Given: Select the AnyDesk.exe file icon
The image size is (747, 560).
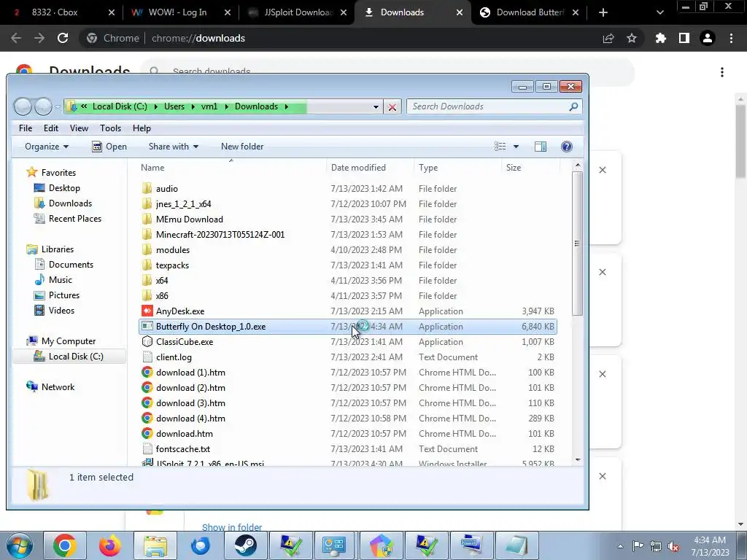Looking at the screenshot, I should click(x=147, y=311).
